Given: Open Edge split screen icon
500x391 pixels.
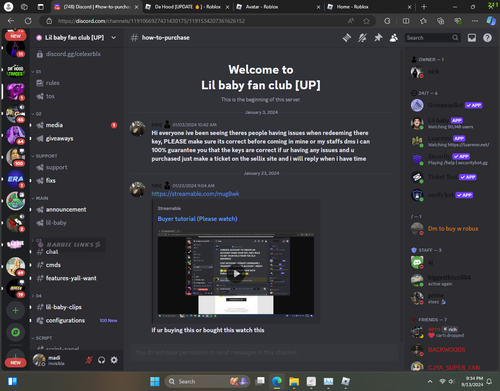Looking at the screenshot, I should point(406,21).
